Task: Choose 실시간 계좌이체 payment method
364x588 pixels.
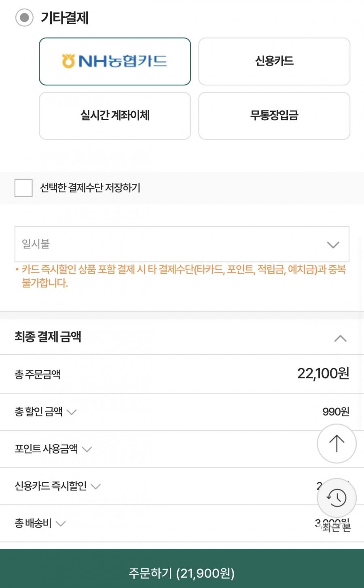Action: [115, 116]
